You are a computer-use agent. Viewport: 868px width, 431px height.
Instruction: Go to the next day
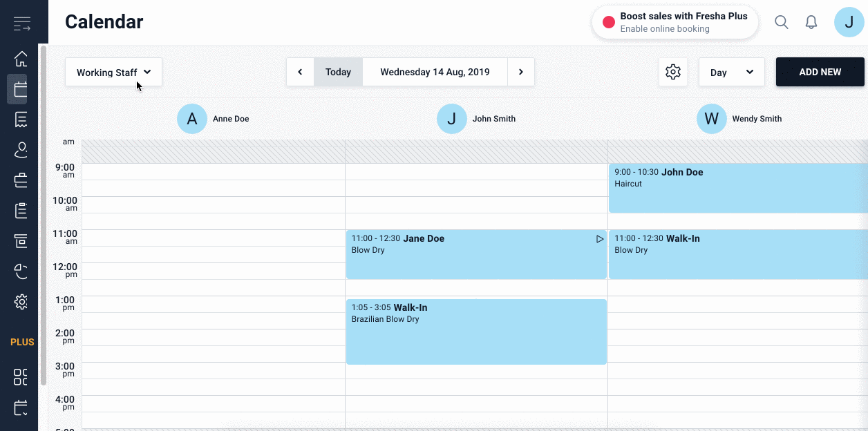pyautogui.click(x=521, y=72)
